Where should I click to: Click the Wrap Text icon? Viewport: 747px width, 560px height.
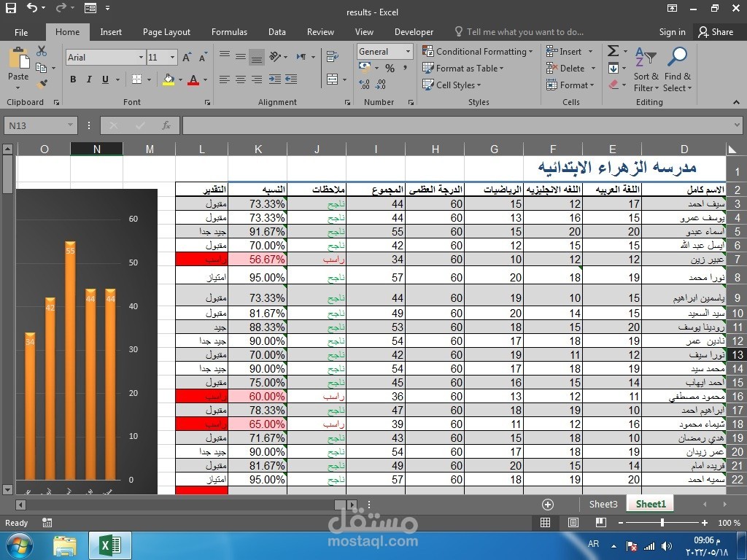pyautogui.click(x=333, y=57)
